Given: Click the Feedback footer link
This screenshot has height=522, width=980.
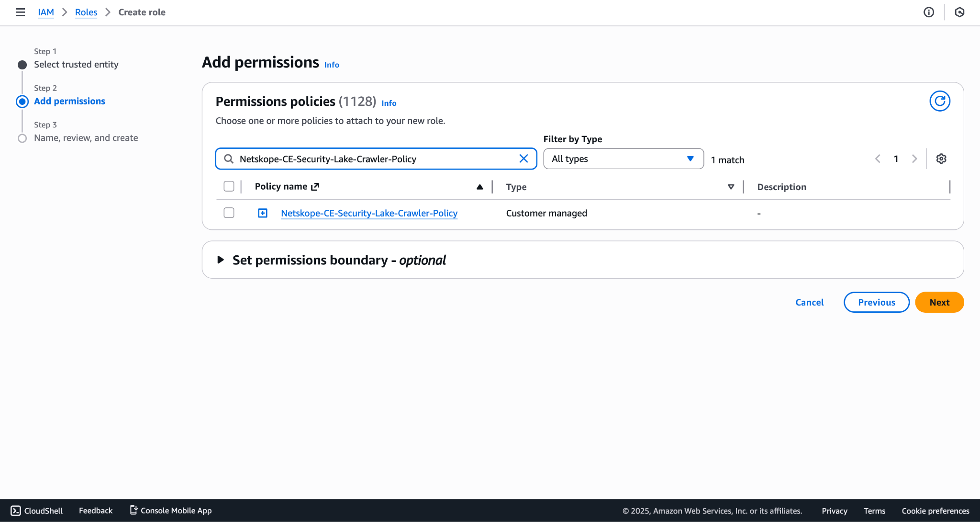Looking at the screenshot, I should (x=96, y=511).
